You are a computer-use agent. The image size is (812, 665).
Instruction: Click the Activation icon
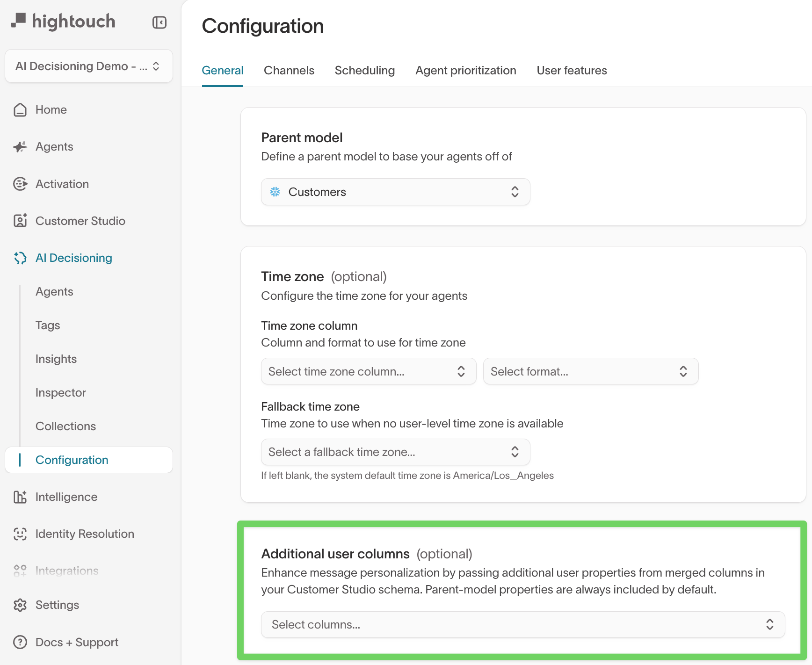click(x=20, y=184)
